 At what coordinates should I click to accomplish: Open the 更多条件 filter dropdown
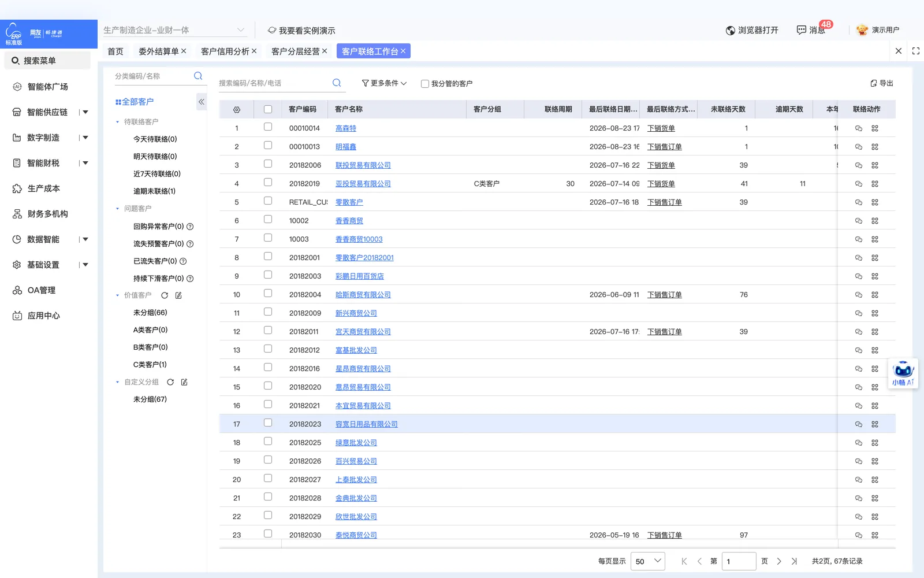pyautogui.click(x=384, y=83)
